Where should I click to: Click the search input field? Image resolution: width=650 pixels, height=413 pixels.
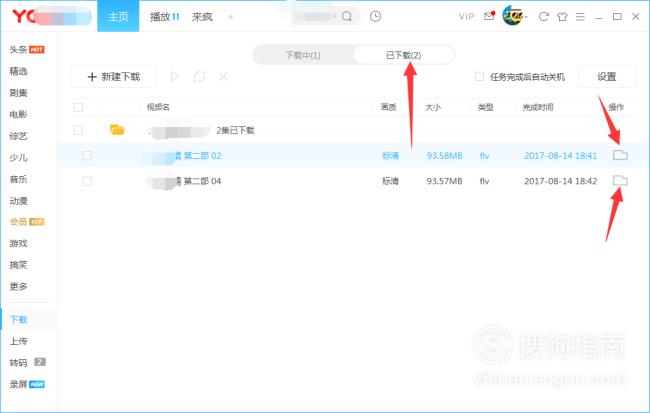[x=315, y=16]
